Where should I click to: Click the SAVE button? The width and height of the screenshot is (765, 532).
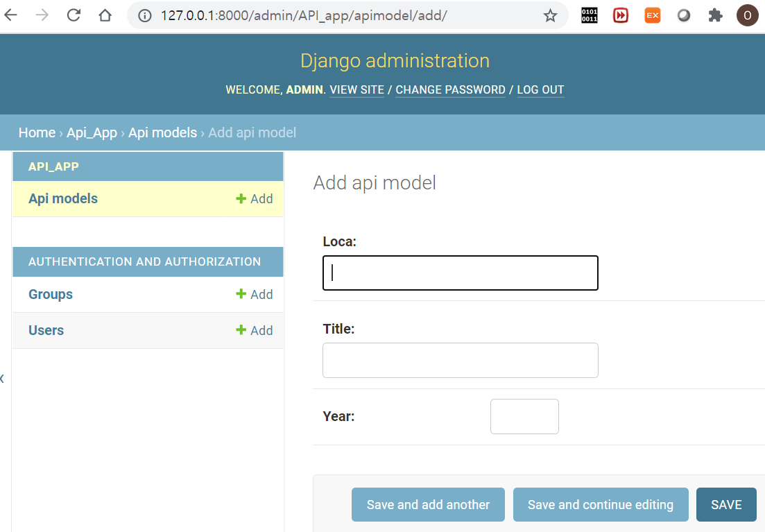(726, 505)
